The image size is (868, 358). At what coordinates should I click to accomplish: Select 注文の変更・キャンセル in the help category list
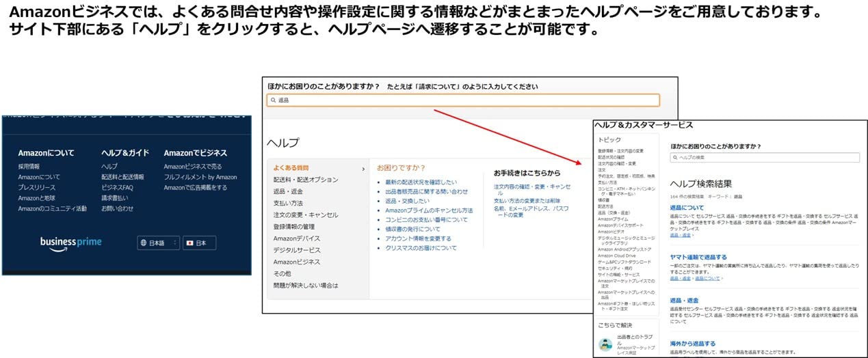306,215
